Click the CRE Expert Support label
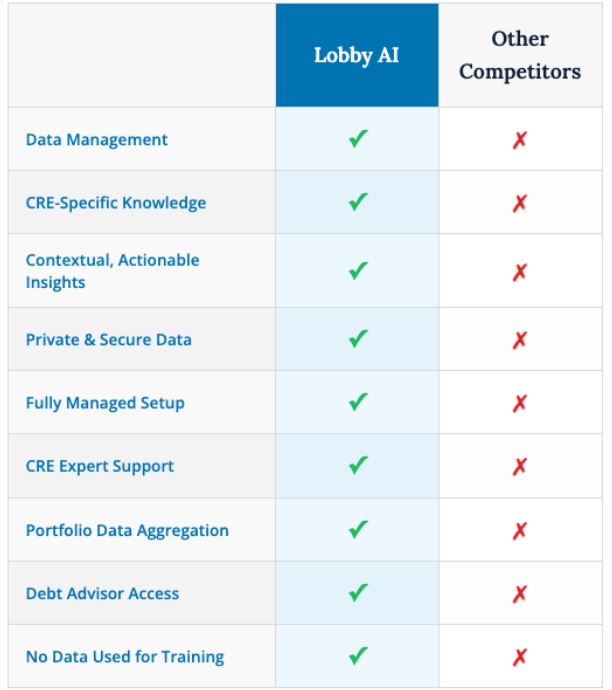Screen dimensions: 612x690 coord(100,466)
